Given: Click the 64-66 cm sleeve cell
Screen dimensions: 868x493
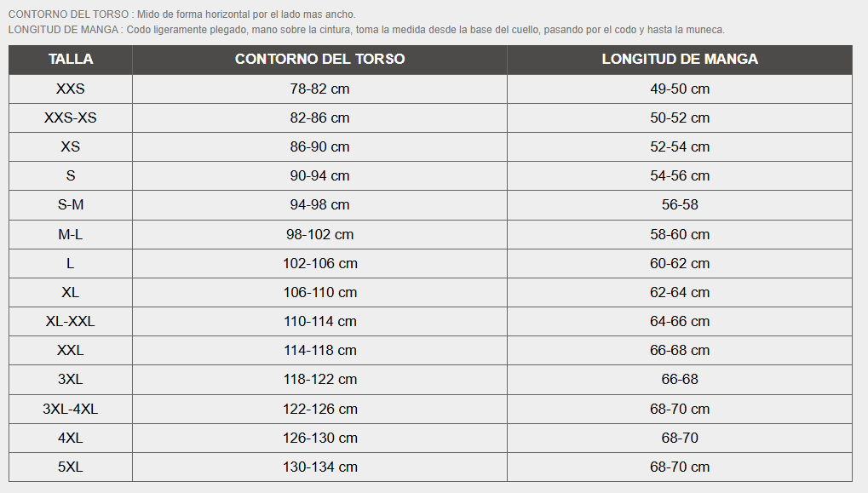Looking at the screenshot, I should point(680,322).
